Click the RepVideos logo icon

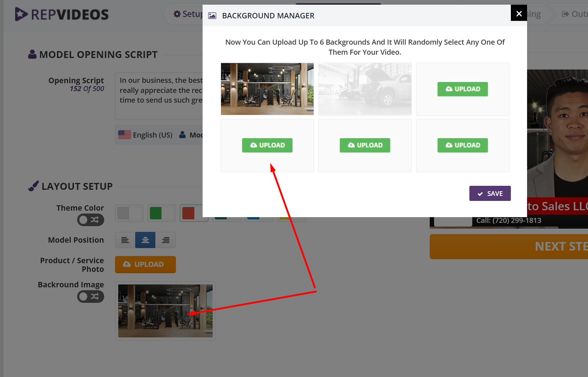pyautogui.click(x=21, y=14)
